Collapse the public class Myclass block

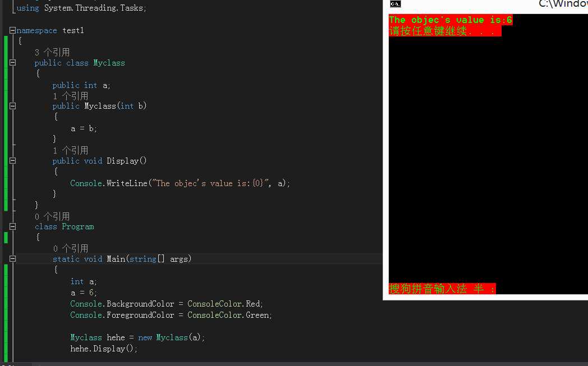[12, 63]
